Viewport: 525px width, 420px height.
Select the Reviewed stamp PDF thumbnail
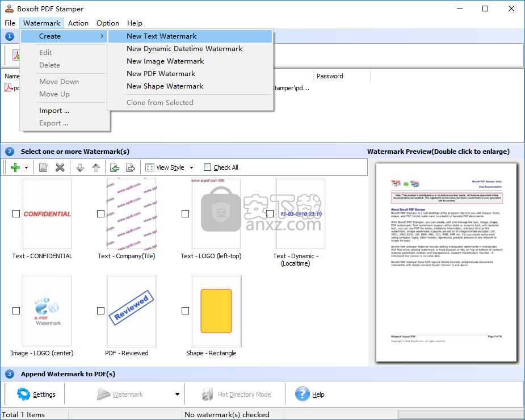click(x=132, y=311)
